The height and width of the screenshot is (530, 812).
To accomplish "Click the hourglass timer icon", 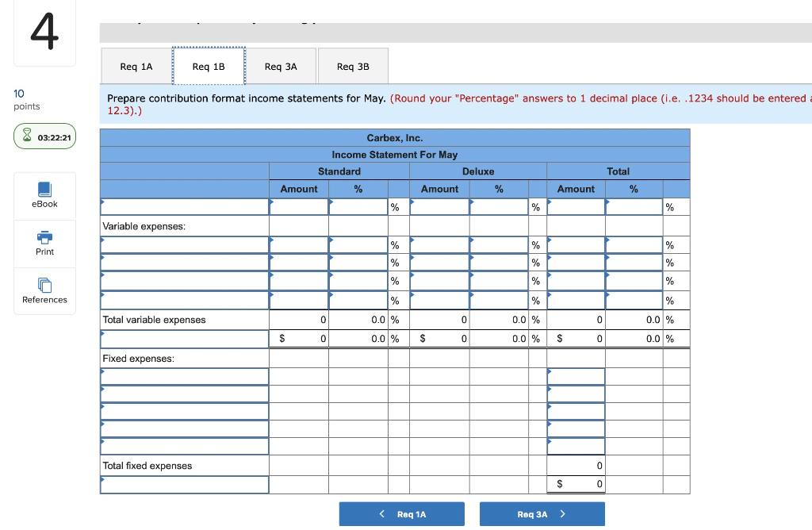I will pyautogui.click(x=27, y=136).
